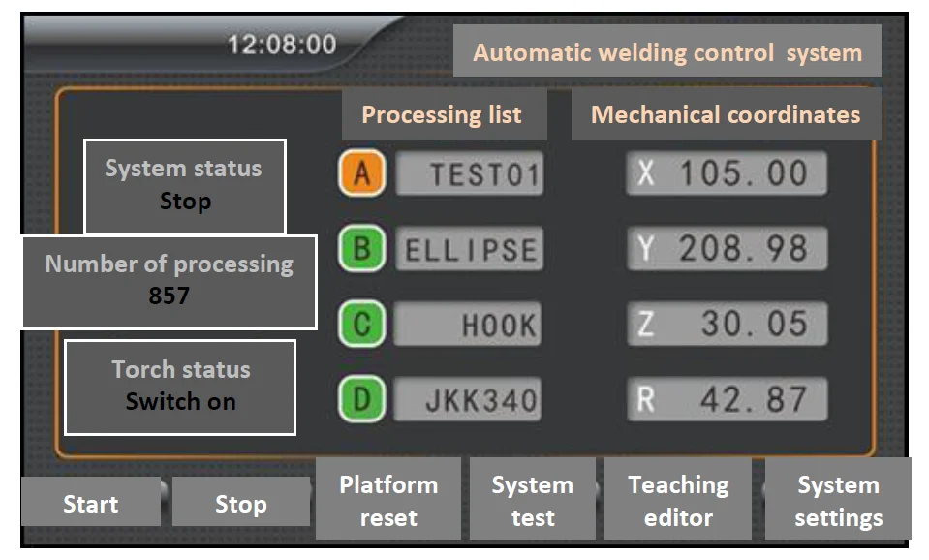
Task: Click the R coordinate field 42.87
Action: point(727,398)
